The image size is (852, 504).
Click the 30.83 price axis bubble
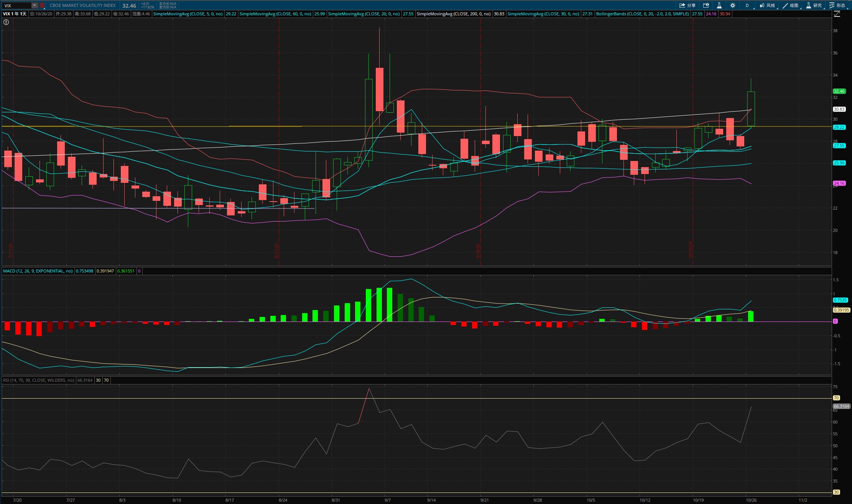[839, 109]
